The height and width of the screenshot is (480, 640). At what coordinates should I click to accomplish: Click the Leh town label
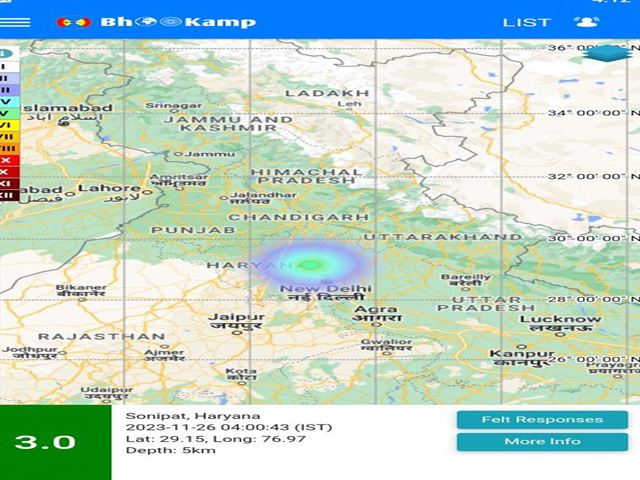tap(349, 104)
